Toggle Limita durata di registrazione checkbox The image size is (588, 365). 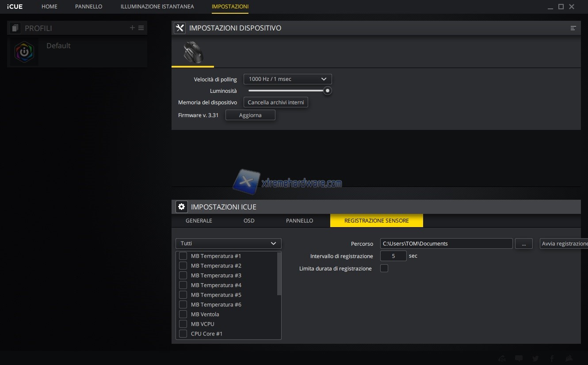pyautogui.click(x=384, y=268)
